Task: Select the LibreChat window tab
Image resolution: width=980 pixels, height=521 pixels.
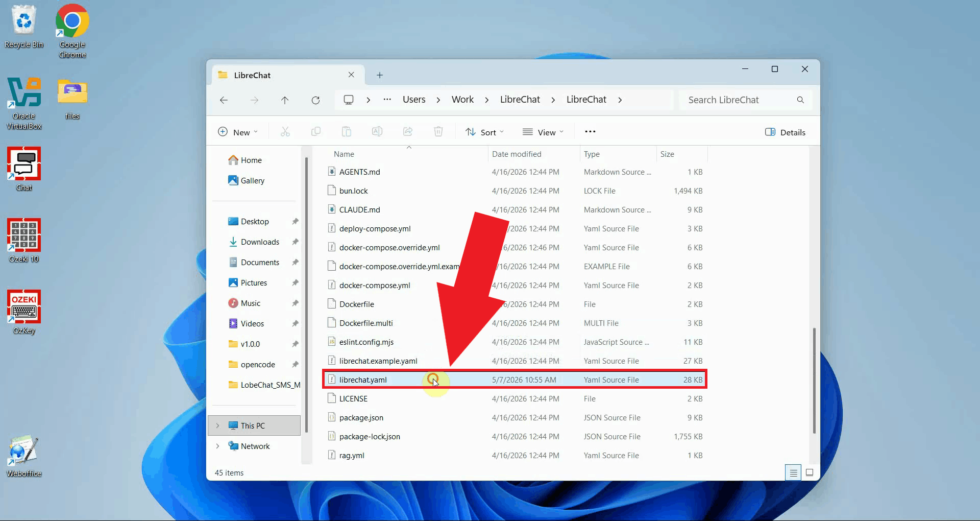Action: coord(288,75)
